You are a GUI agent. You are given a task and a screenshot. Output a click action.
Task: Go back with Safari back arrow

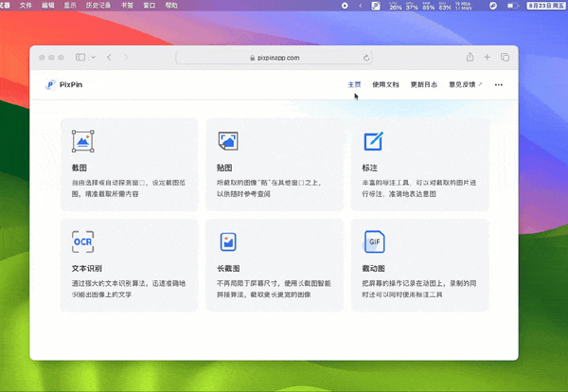109,57
